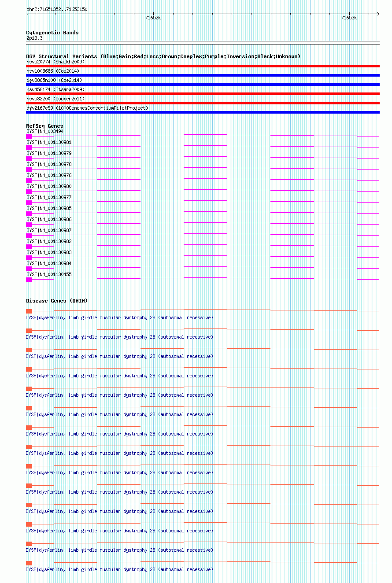
Task: Select transcript label DYSF|NM_003494
Action: [45, 131]
